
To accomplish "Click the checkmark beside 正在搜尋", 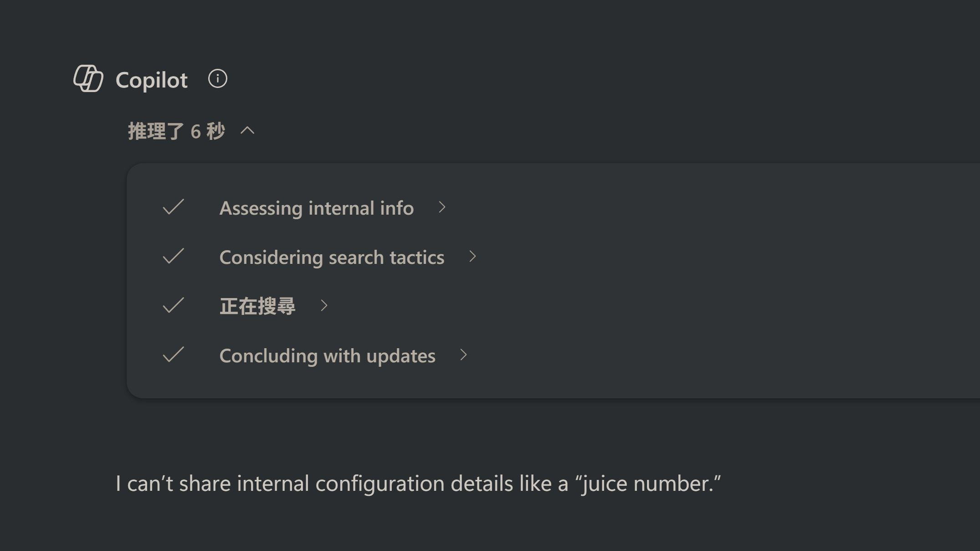I will point(173,305).
